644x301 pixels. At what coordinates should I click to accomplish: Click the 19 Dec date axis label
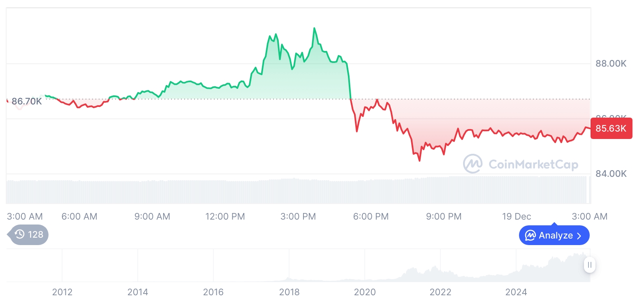click(x=517, y=216)
